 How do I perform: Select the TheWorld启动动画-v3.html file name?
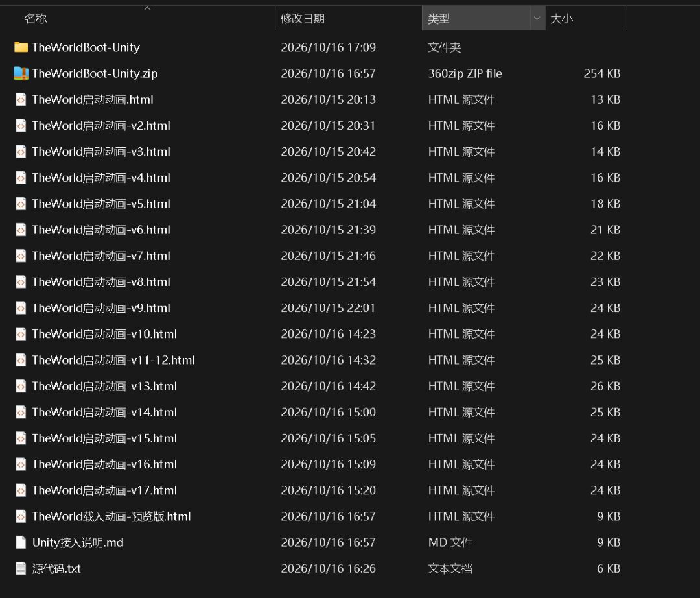[x=101, y=152]
